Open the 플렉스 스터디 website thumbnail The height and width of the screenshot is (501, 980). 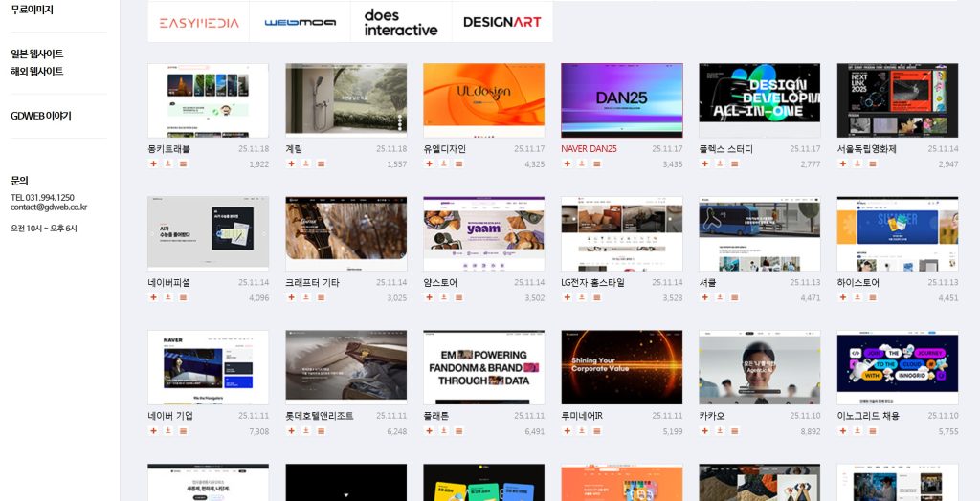pyautogui.click(x=759, y=100)
